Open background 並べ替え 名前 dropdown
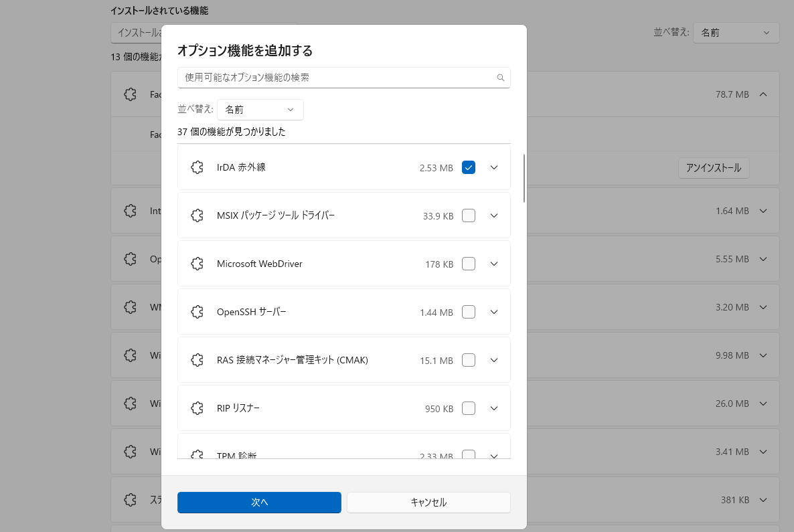 click(736, 32)
